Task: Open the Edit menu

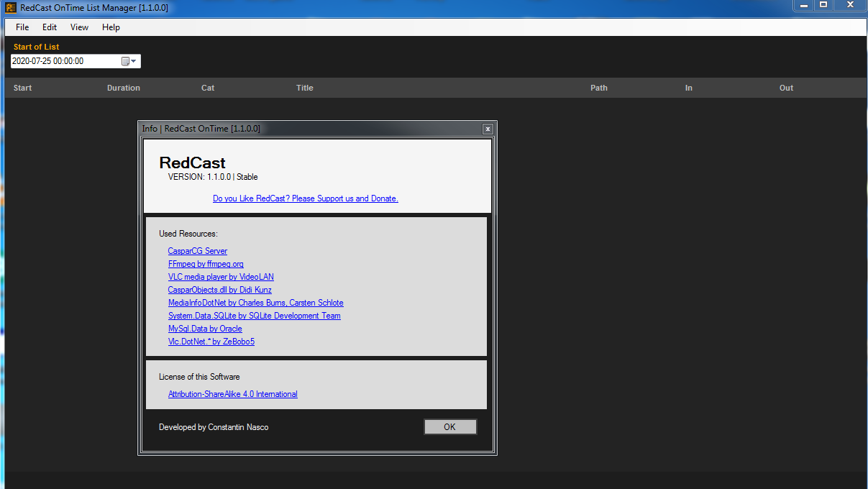Action: pyautogui.click(x=50, y=27)
